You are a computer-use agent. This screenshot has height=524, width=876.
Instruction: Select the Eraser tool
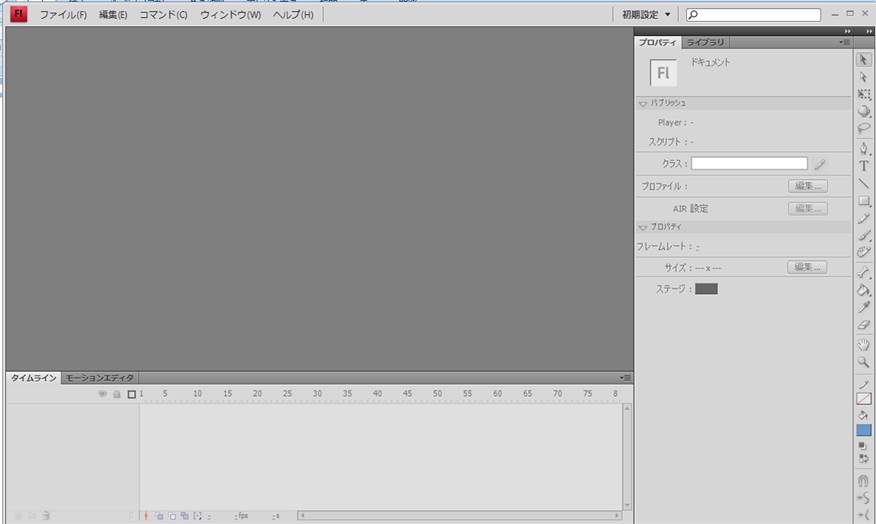coord(864,325)
